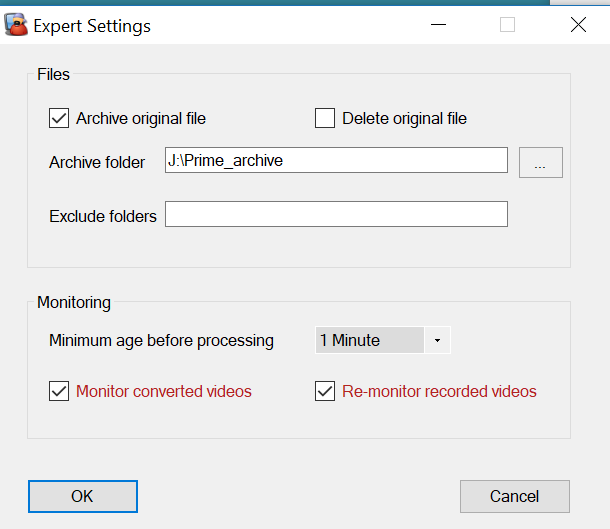Toggle Re-monitor recorded videos checkbox
This screenshot has height=529, width=610.
324,392
